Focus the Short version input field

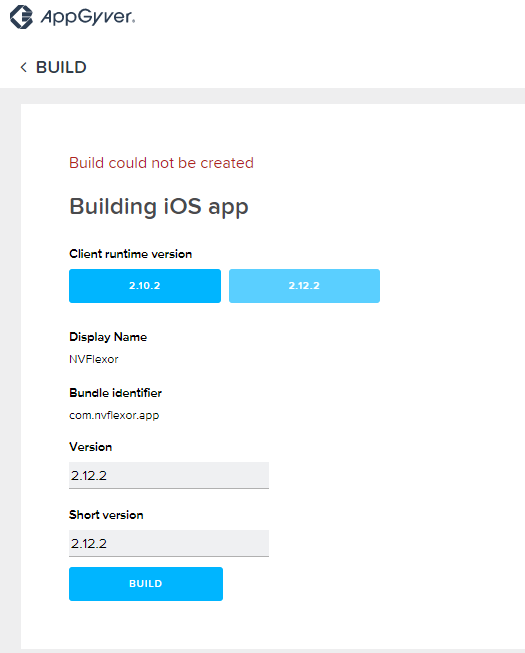[x=169, y=543]
